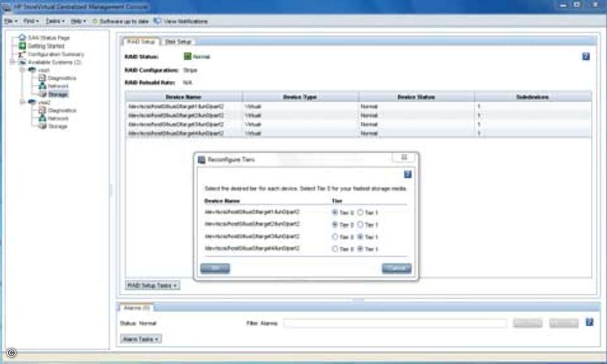607x364 pixels.
Task: Select Tier 1 for target4 device
Action: (360, 249)
